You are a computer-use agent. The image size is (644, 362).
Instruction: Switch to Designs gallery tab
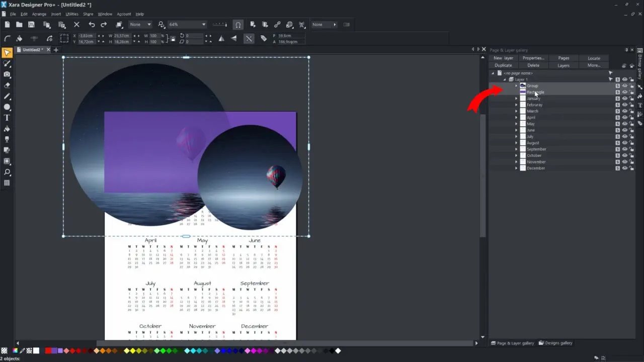coord(556,343)
